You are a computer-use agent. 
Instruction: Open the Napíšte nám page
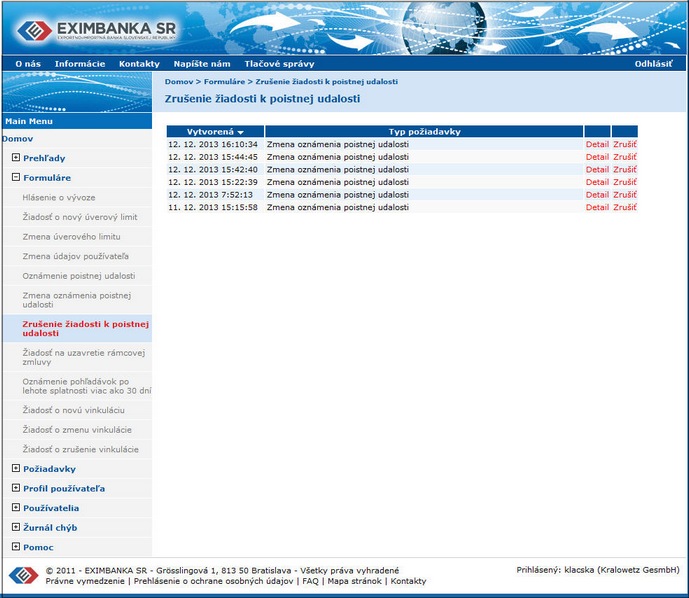coord(202,64)
